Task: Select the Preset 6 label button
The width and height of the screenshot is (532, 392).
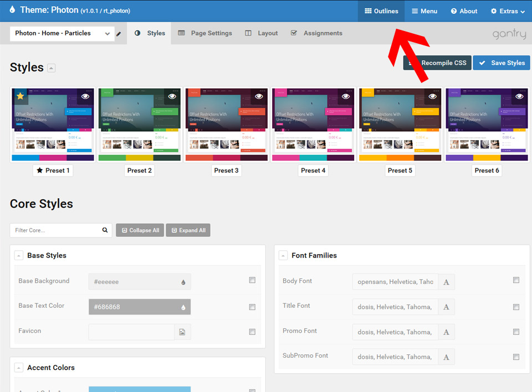Action: pyautogui.click(x=487, y=171)
